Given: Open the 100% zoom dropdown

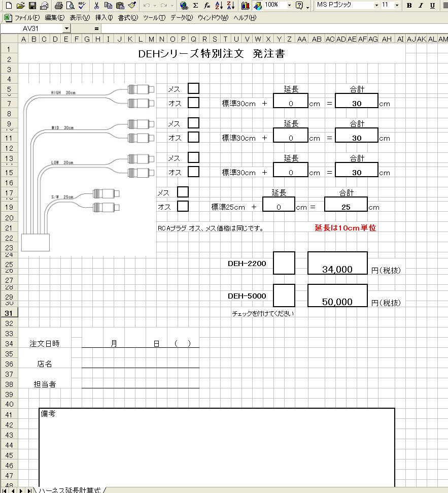Looking at the screenshot, I should (x=289, y=5).
